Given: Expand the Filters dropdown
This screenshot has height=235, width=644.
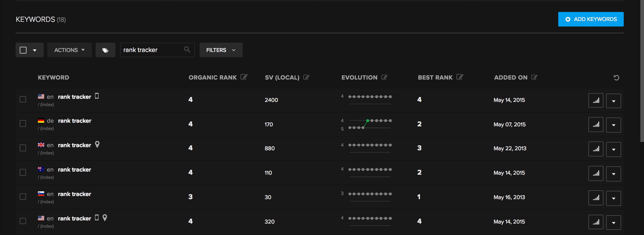Looking at the screenshot, I should (221, 50).
